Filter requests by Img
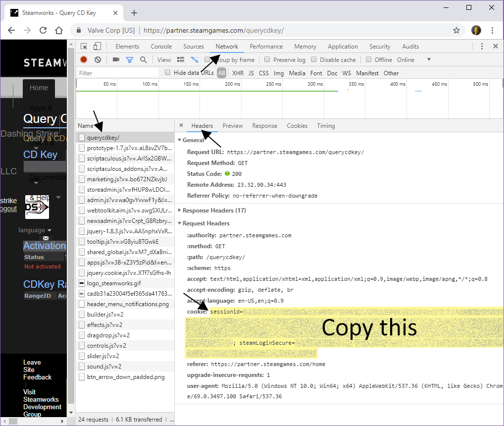The width and height of the screenshot is (504, 426). coord(279,73)
